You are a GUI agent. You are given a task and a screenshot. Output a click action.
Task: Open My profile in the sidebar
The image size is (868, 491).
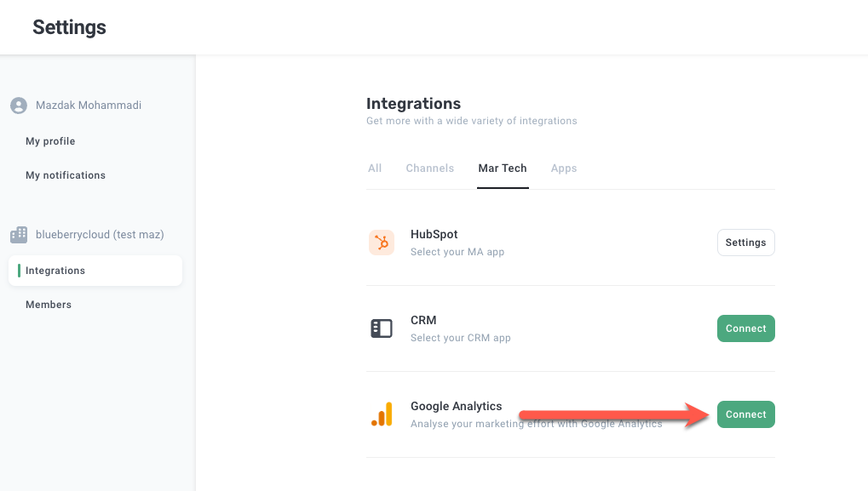coord(50,141)
